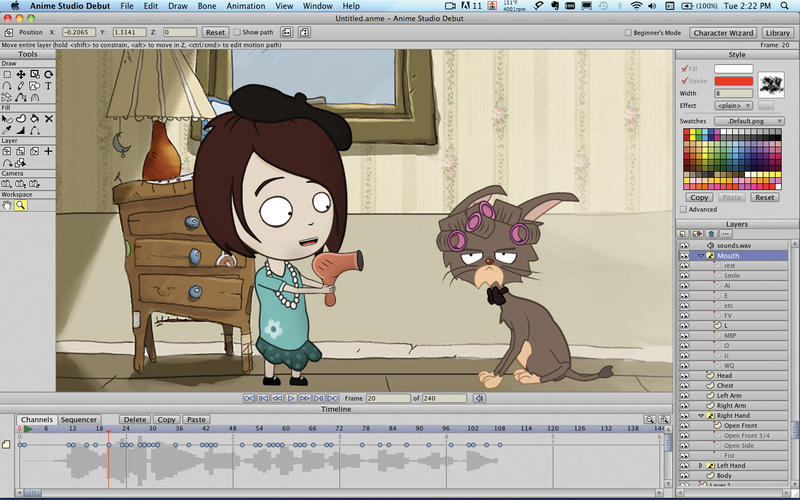Viewport: 800px width, 500px height.
Task: Select the Add Text tool
Action: click(49, 86)
